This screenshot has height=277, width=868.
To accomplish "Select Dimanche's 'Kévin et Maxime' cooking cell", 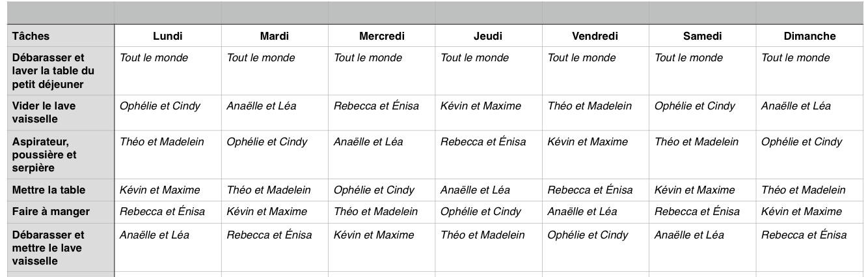I will tap(810, 212).
